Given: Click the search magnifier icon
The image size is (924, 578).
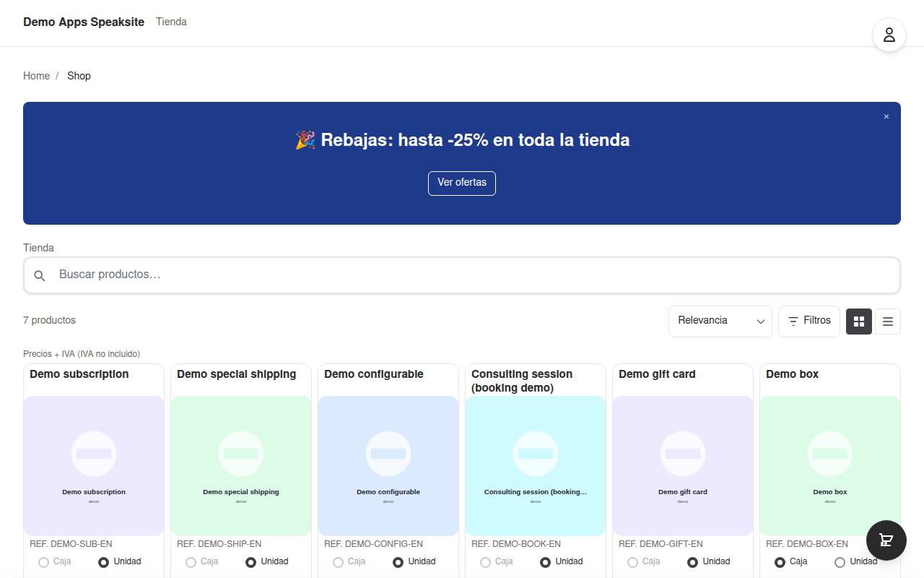Looking at the screenshot, I should (40, 275).
